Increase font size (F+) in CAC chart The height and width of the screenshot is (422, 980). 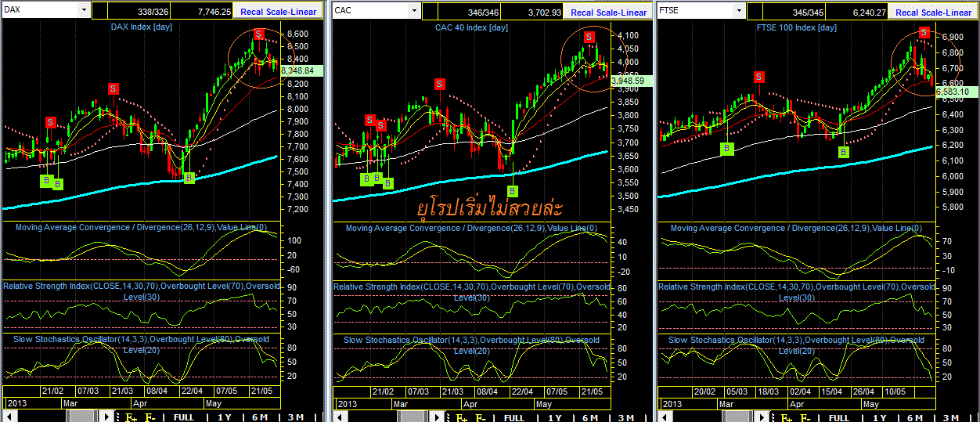point(462,417)
